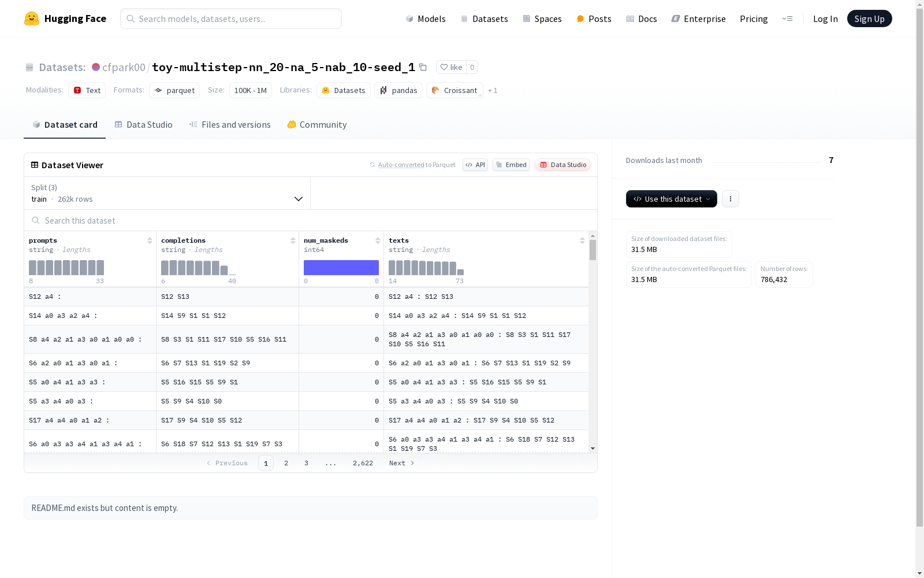Click the table's vertical scrollbar thumb
Viewport: 924px width, 578px height.
[593, 250]
